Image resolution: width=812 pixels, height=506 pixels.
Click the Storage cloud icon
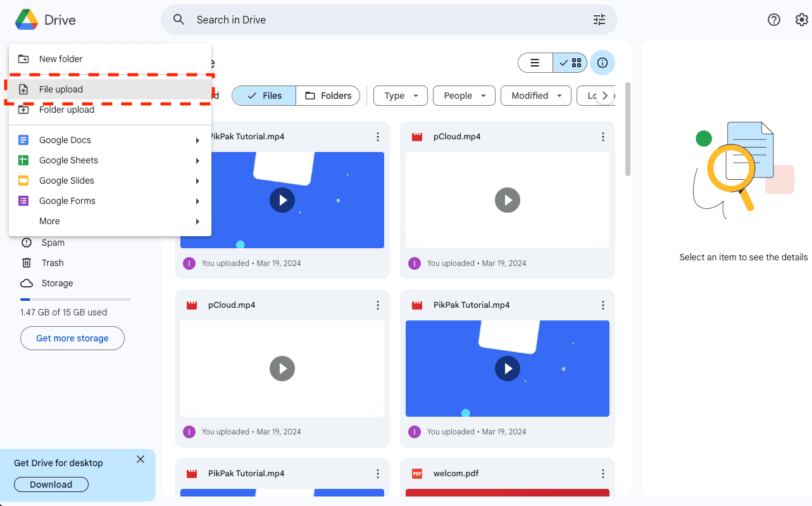27,283
